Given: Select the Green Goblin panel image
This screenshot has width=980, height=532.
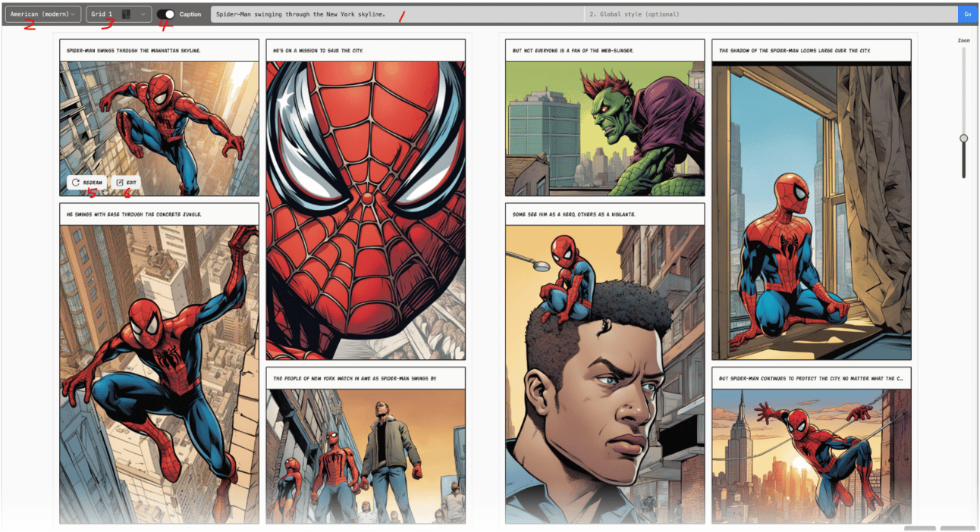Looking at the screenshot, I should click(605, 129).
